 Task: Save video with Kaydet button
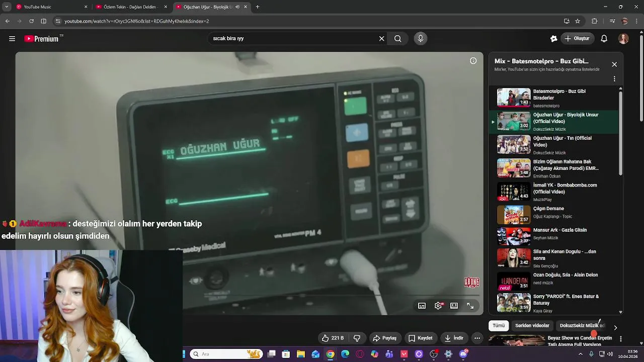421,338
